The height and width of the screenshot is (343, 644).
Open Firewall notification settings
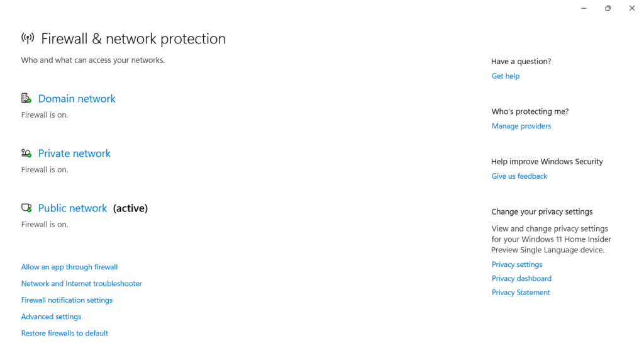coord(67,300)
